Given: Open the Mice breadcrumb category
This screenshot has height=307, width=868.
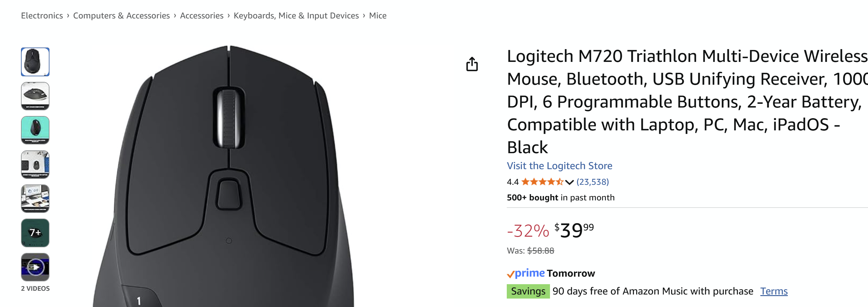Looking at the screenshot, I should point(378,16).
